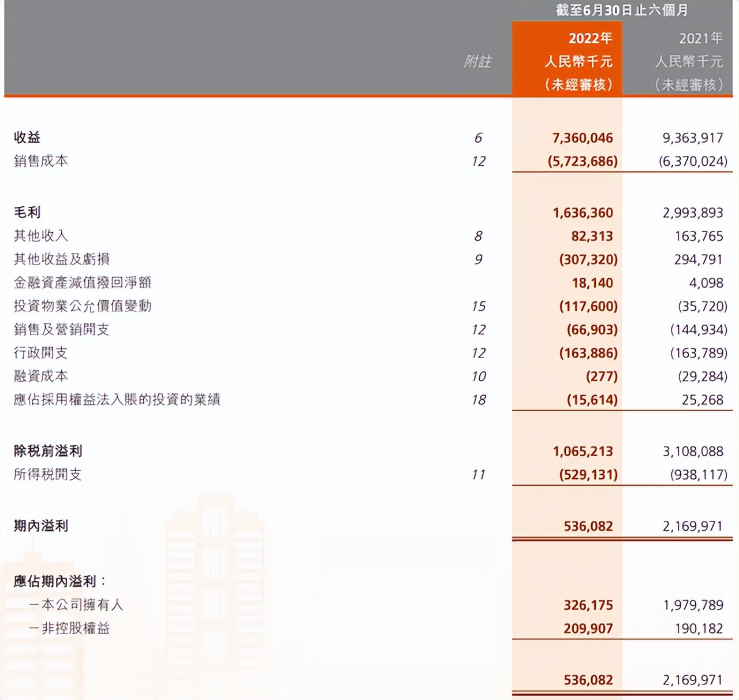Click the 2022 revenue value 7,360,046
The image size is (739, 700).
pyautogui.click(x=583, y=138)
